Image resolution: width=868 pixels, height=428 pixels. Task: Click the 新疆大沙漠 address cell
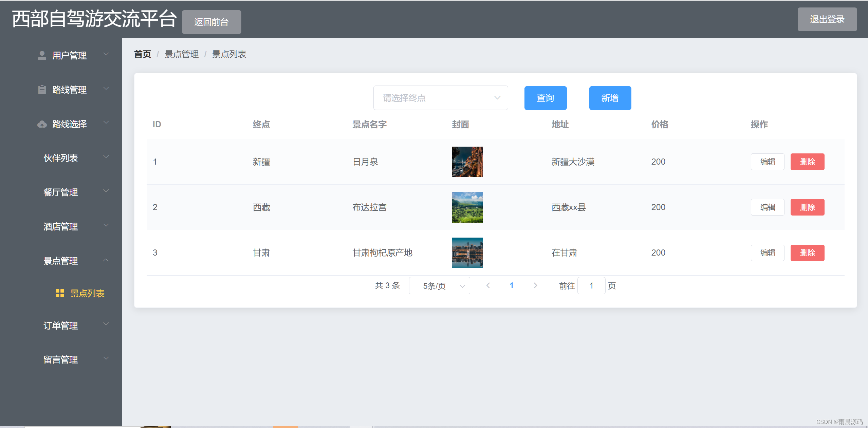point(573,162)
